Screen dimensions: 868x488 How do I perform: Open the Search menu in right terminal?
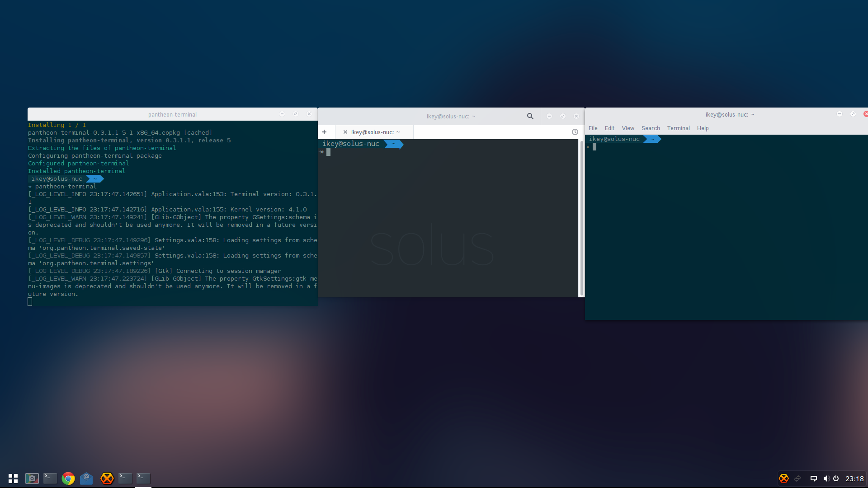coord(651,128)
